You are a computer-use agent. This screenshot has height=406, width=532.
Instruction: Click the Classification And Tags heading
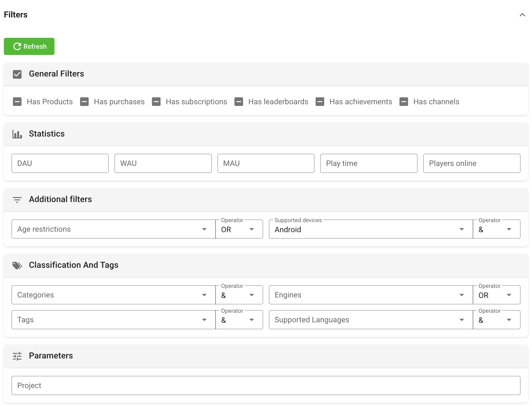tap(74, 265)
